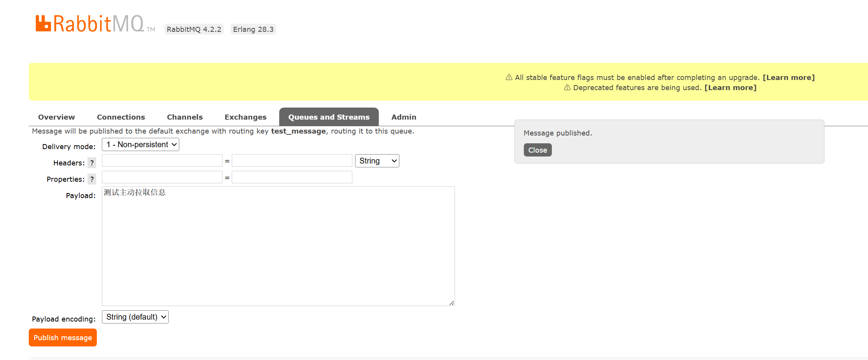This screenshot has height=360, width=868.
Task: Click the Payload encoding label
Action: point(64,319)
